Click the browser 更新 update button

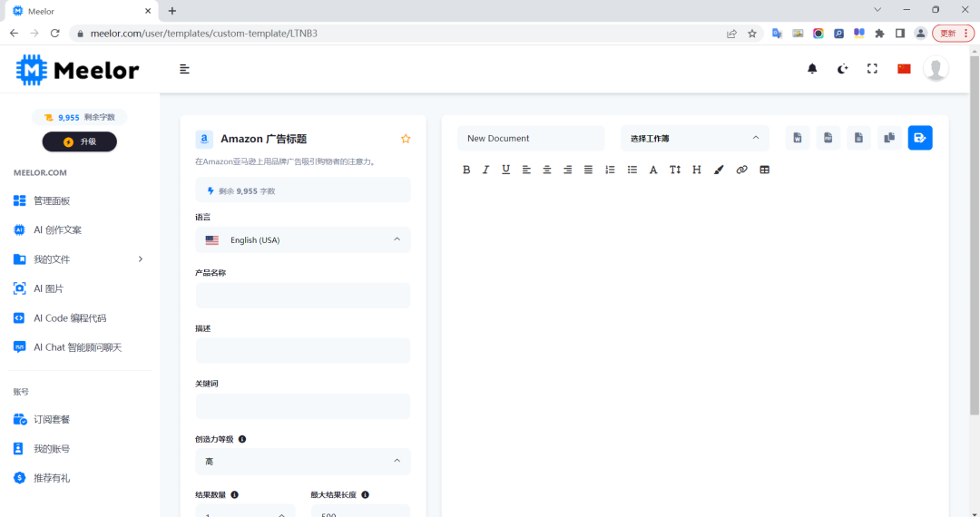pos(953,33)
